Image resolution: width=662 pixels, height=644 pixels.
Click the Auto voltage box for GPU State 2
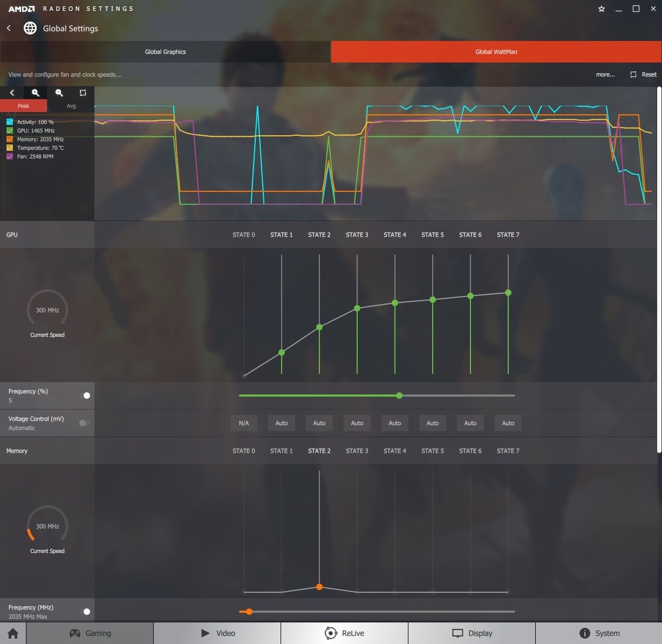pyautogui.click(x=319, y=423)
